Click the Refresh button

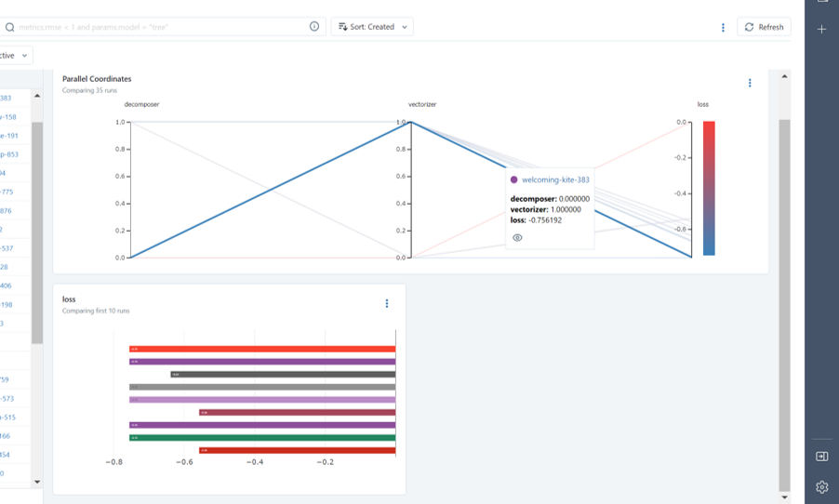click(764, 27)
